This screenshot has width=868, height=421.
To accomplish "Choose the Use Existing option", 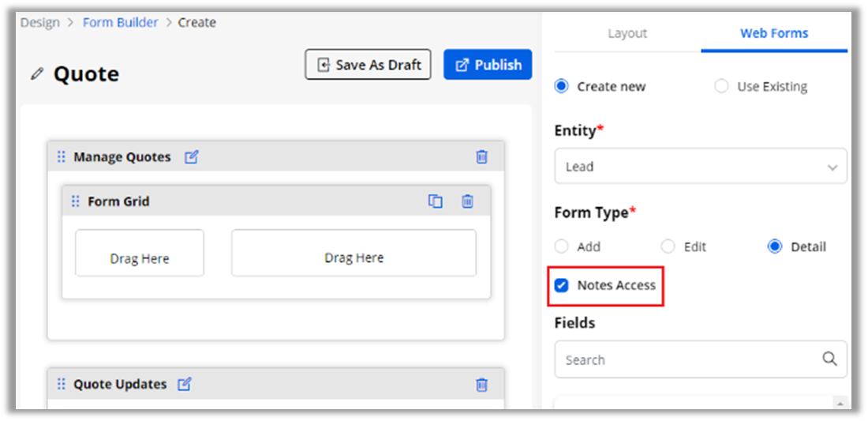I will pyautogui.click(x=721, y=87).
